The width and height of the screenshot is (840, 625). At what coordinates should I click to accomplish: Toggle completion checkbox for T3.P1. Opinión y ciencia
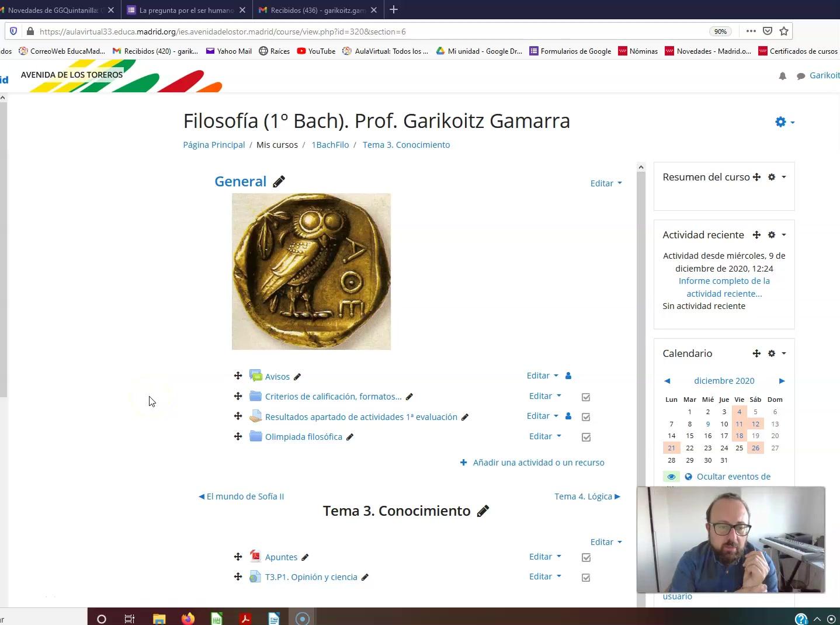pos(586,578)
